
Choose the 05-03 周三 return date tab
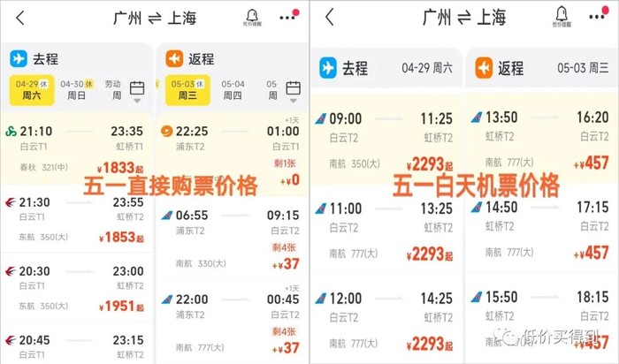[187, 89]
